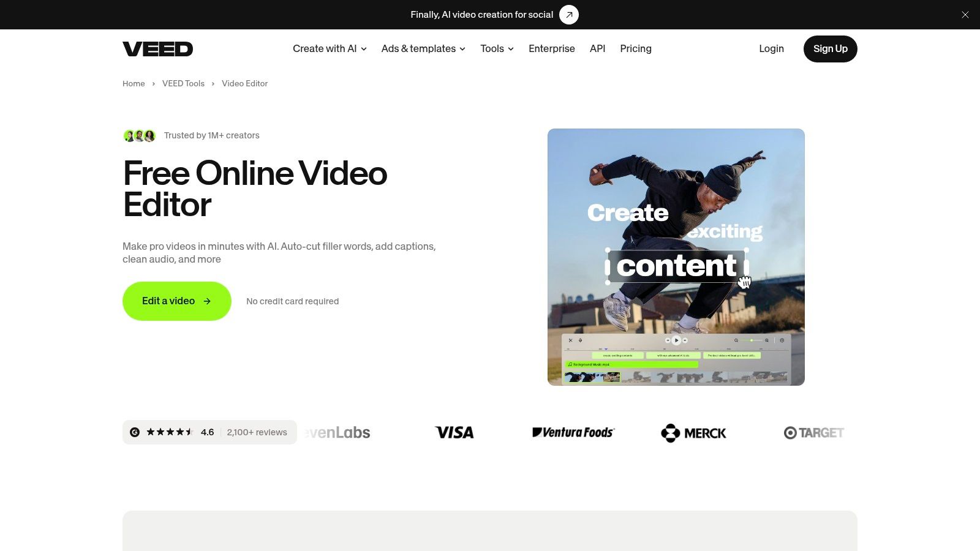Go to Home breadcrumb
The height and width of the screenshot is (551, 980).
(x=134, y=83)
